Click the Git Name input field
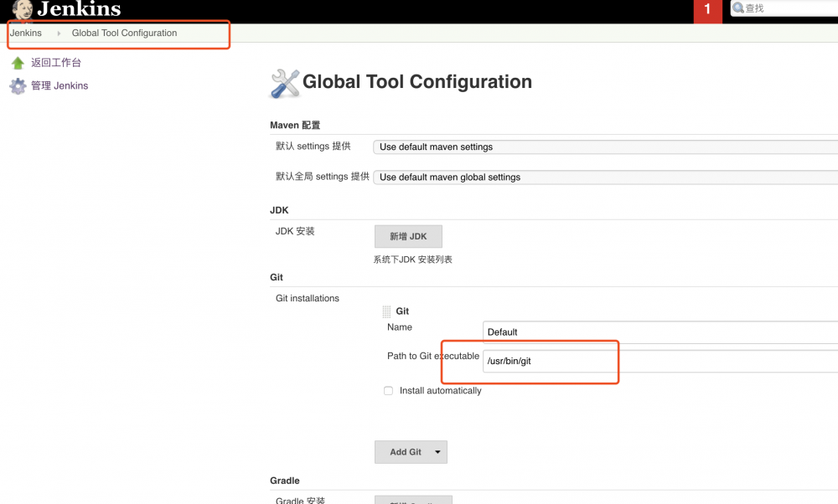Viewport: 838px width, 504px height. click(x=660, y=332)
